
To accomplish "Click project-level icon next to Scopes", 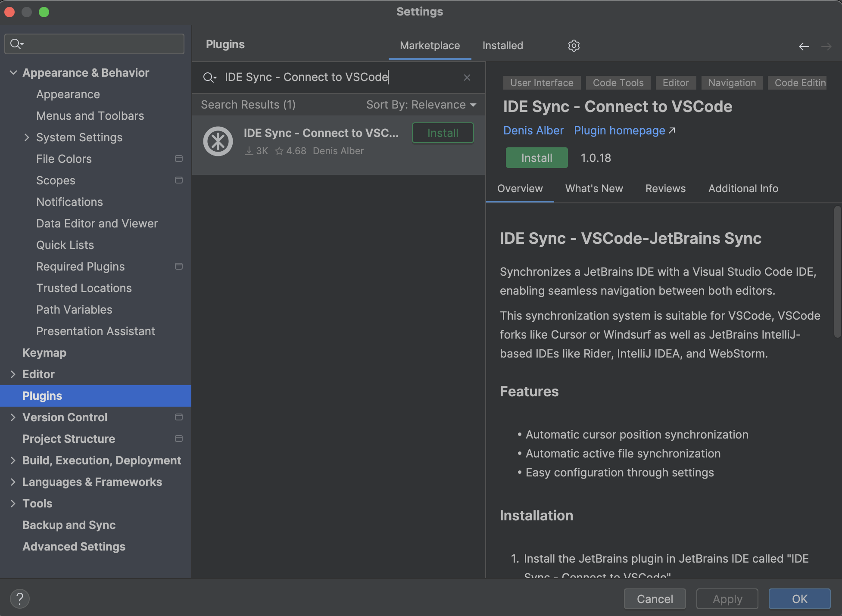I will point(179,180).
